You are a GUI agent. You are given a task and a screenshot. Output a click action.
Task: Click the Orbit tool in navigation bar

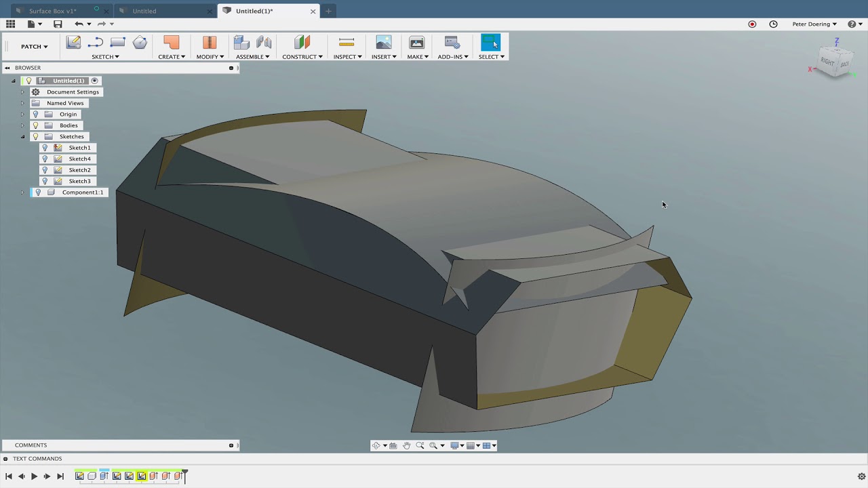pyautogui.click(x=376, y=445)
